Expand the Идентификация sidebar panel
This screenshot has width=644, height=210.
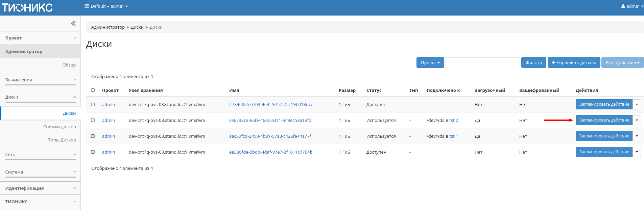(x=40, y=188)
